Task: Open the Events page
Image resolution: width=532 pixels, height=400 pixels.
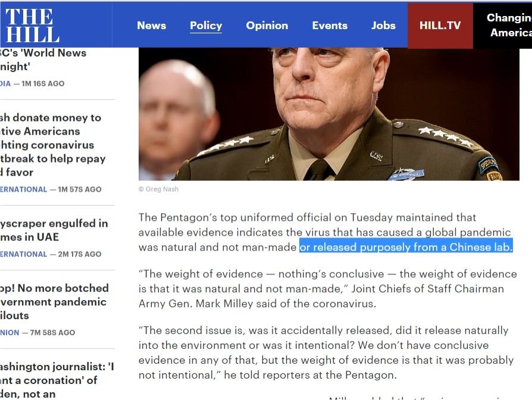Action: click(x=330, y=26)
